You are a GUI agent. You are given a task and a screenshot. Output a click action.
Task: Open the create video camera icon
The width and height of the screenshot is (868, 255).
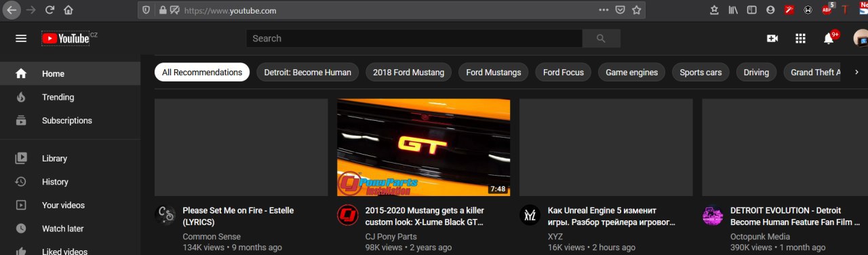pyautogui.click(x=772, y=39)
